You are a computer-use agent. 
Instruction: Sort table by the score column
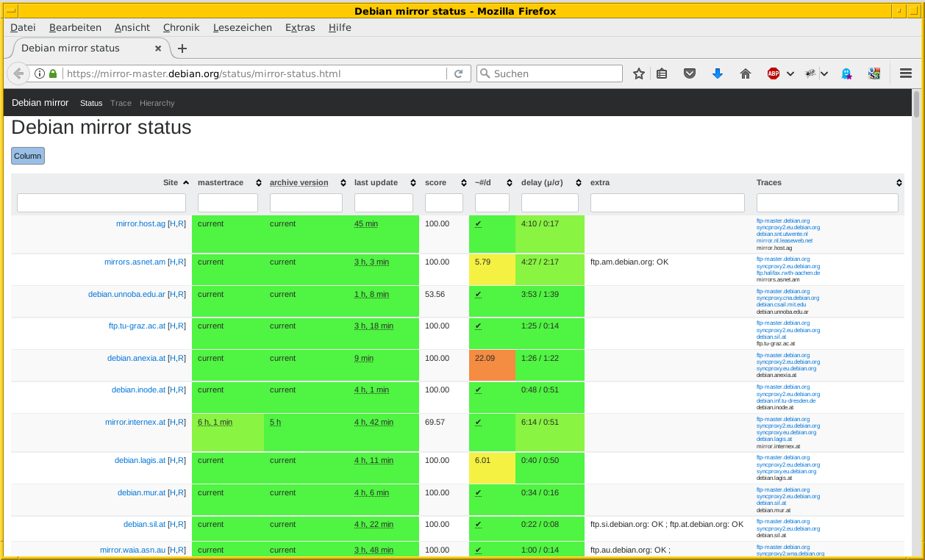coord(443,182)
